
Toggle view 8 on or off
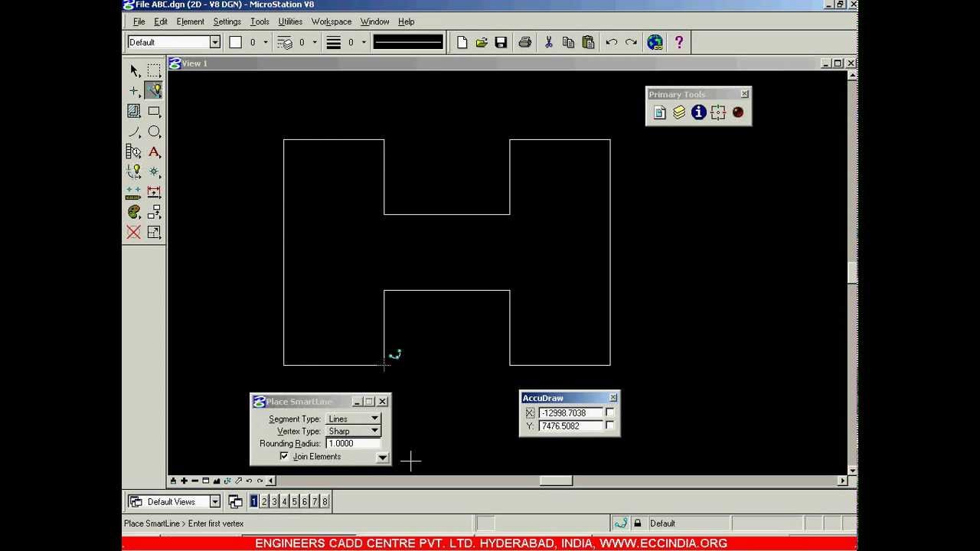click(x=325, y=502)
